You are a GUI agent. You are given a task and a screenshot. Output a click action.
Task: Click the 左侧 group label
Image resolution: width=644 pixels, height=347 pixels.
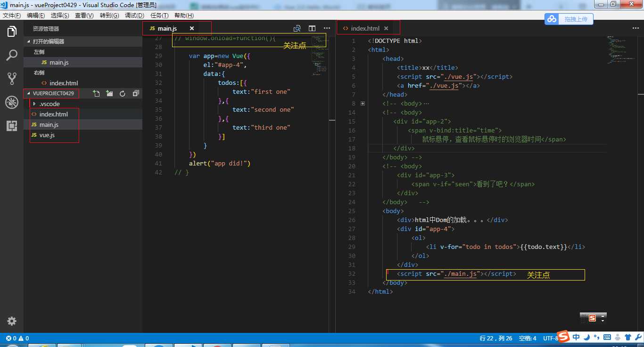tap(39, 52)
